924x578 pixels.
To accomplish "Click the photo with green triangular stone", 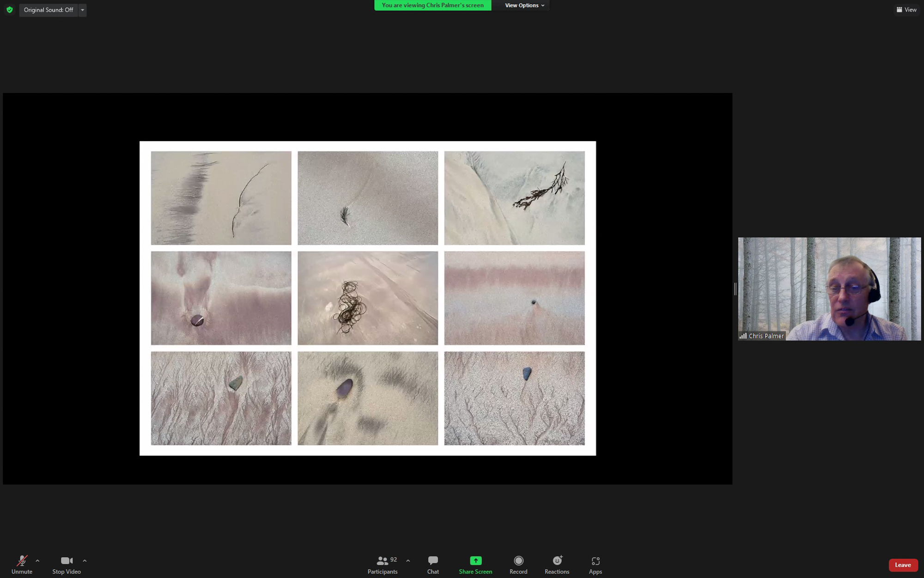I will click(221, 398).
